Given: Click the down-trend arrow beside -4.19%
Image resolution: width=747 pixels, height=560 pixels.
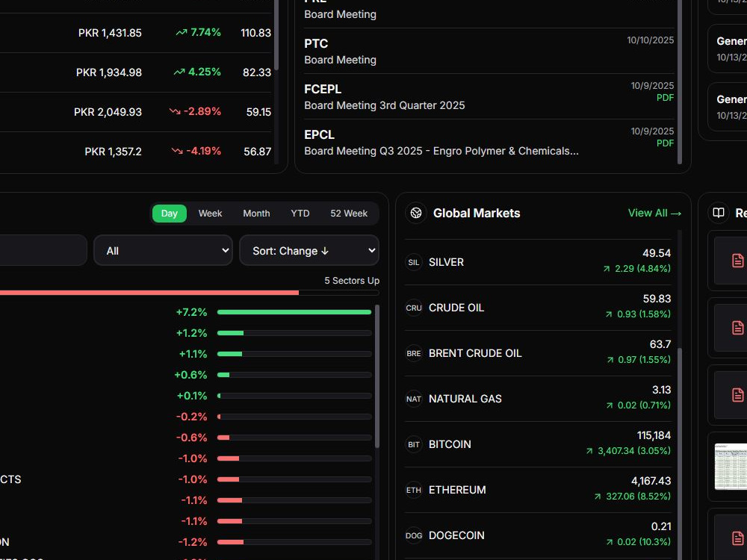Looking at the screenshot, I should coord(177,151).
